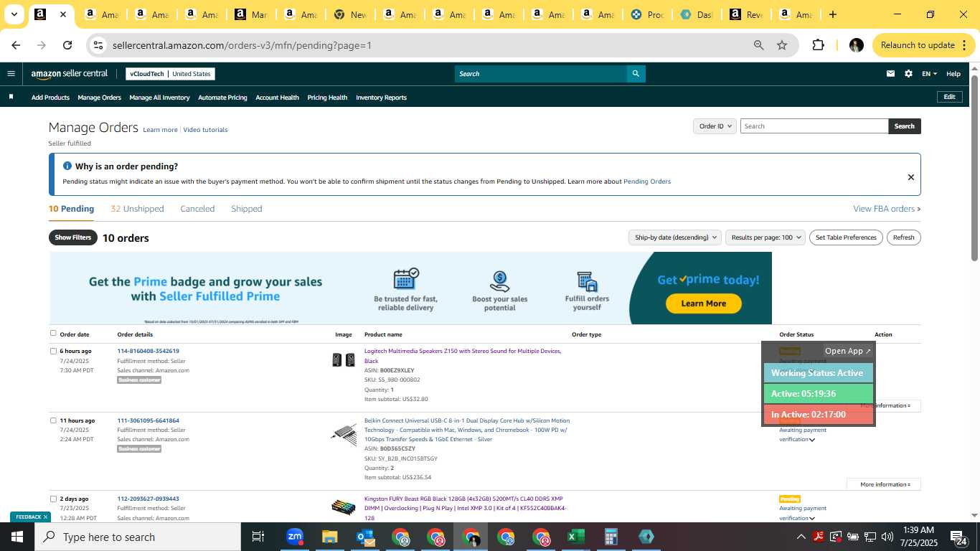
Task: Check the box for order 111-3061095-6641864
Action: pos(53,420)
